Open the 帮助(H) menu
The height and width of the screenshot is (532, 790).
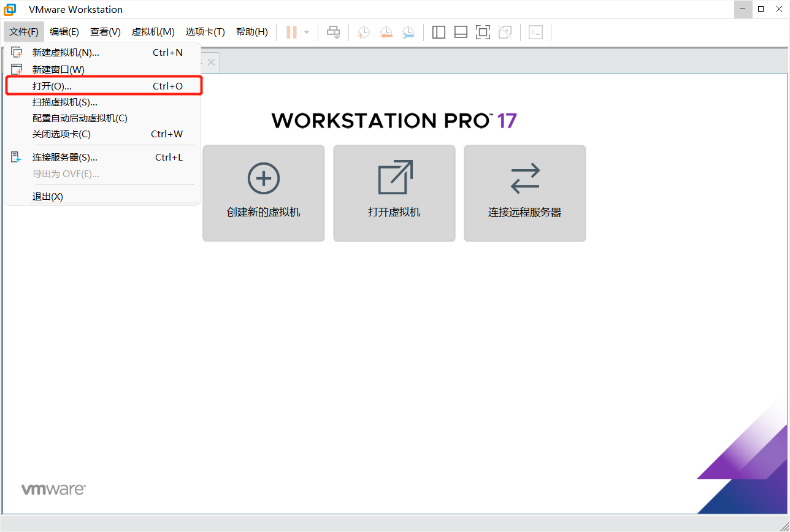pyautogui.click(x=252, y=32)
